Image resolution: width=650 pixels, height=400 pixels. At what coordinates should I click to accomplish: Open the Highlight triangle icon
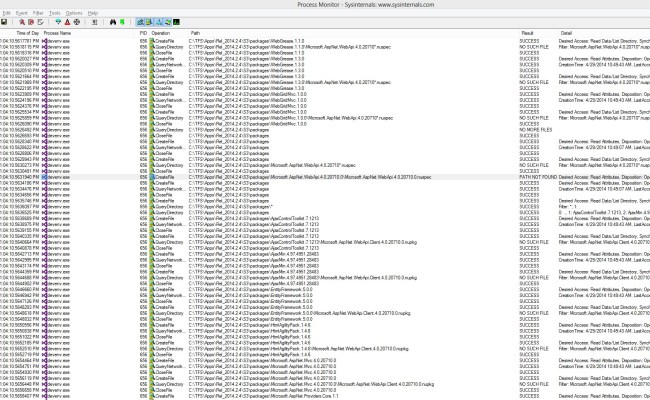coord(67,22)
